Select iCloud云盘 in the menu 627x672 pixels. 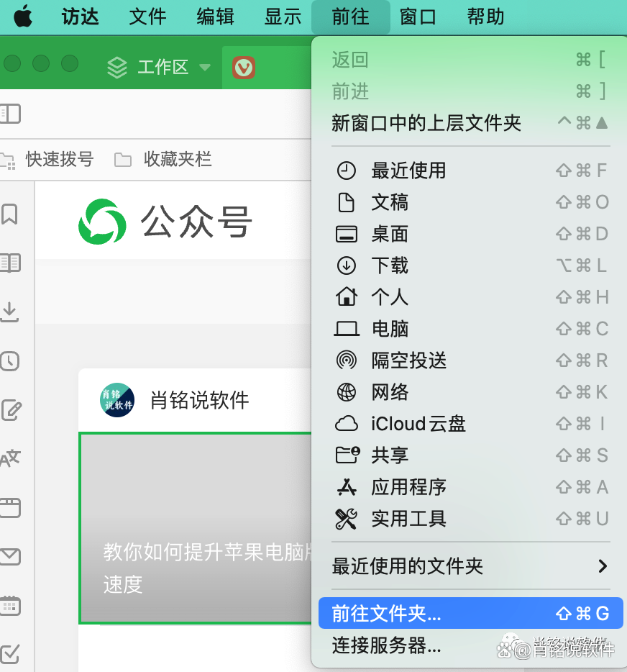click(x=418, y=424)
